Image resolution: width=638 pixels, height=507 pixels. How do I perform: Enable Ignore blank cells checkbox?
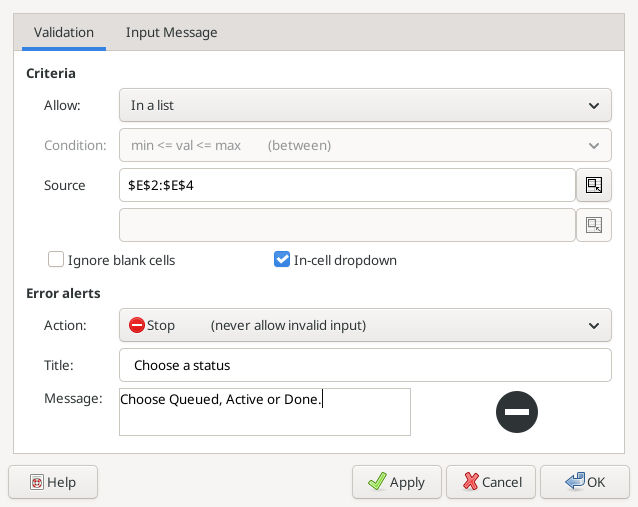click(56, 260)
